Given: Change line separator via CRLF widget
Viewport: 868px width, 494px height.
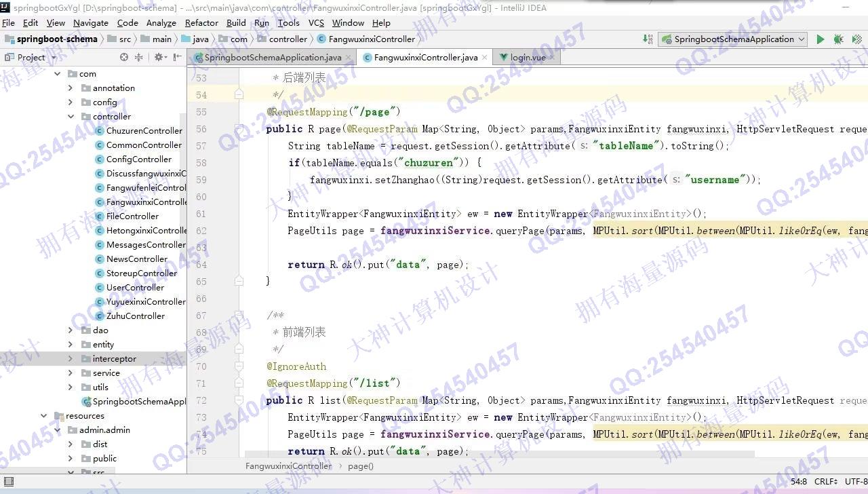Looking at the screenshot, I should click(x=826, y=482).
